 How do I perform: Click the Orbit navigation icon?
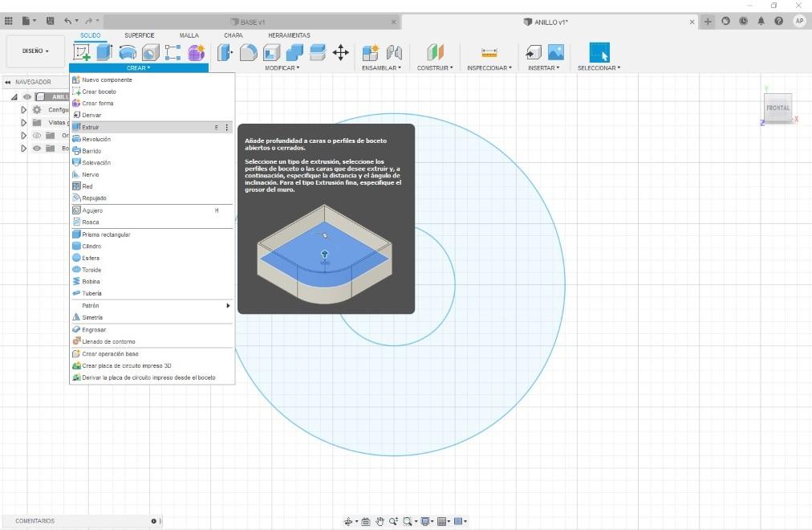pyautogui.click(x=348, y=521)
